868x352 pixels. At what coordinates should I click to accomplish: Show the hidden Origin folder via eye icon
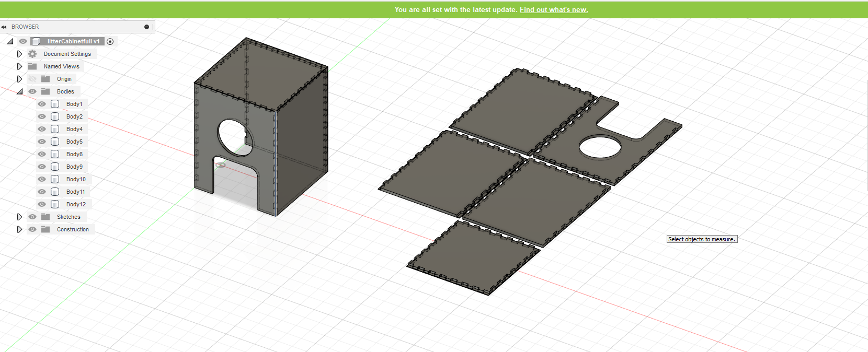[32, 79]
